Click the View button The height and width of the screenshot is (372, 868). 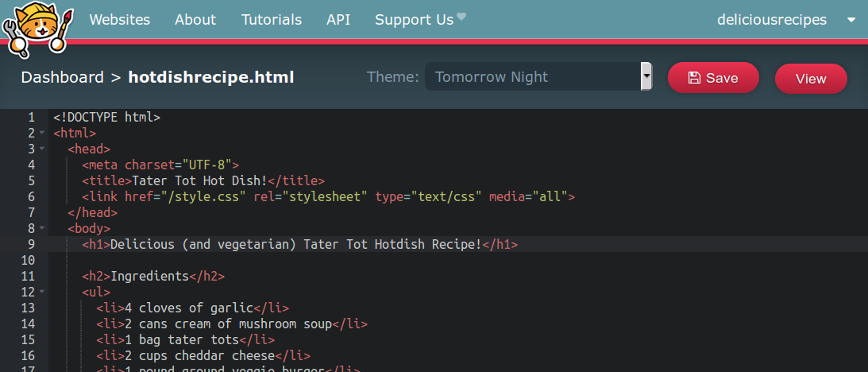[x=811, y=79]
